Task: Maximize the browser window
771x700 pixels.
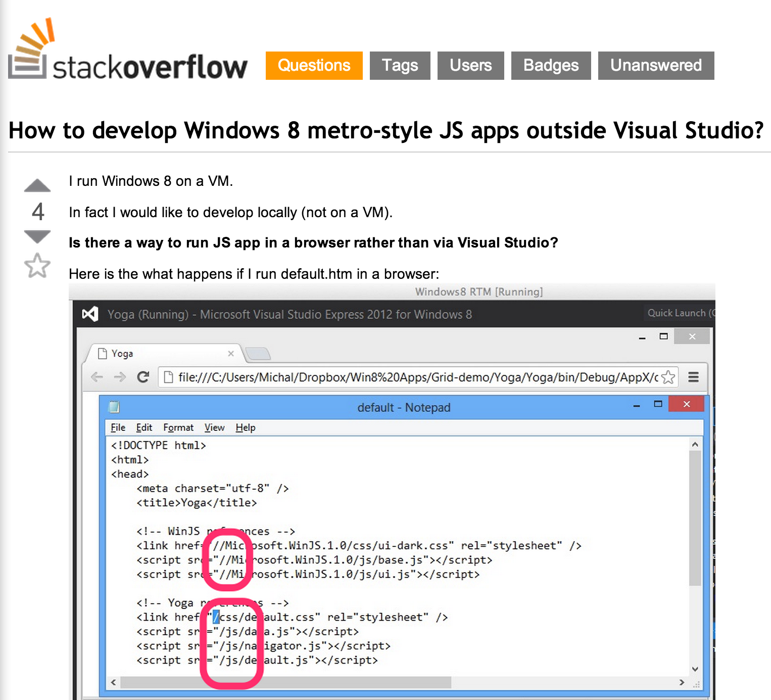Action: point(664,336)
